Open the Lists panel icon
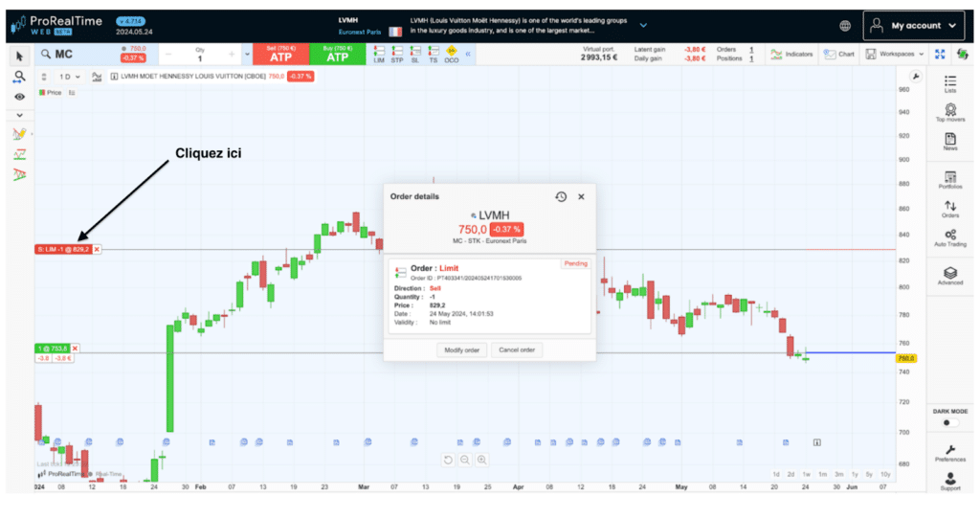Viewport: 980px width, 518px height. 949,83
